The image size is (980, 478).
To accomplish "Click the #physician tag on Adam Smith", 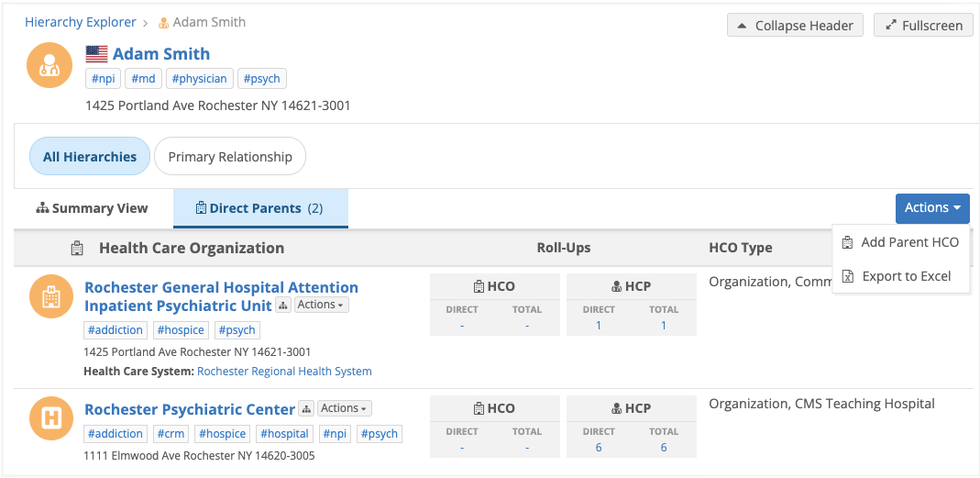I will pyautogui.click(x=199, y=79).
